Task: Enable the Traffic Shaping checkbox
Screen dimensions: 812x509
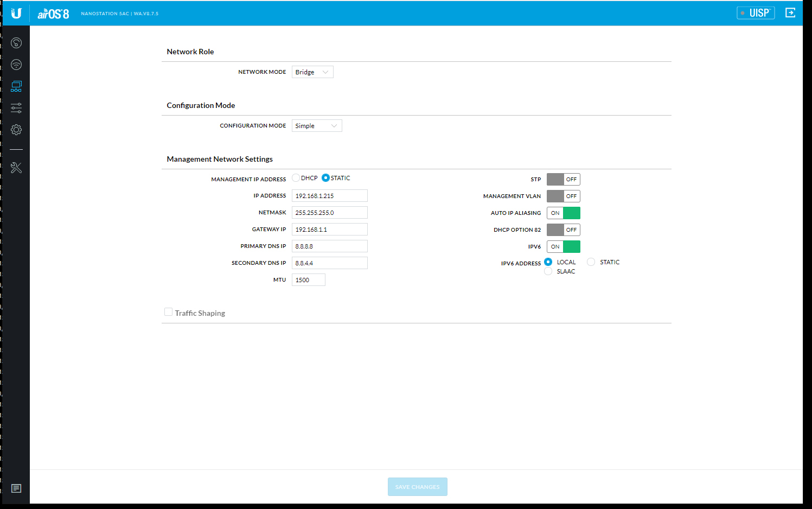Action: tap(169, 312)
